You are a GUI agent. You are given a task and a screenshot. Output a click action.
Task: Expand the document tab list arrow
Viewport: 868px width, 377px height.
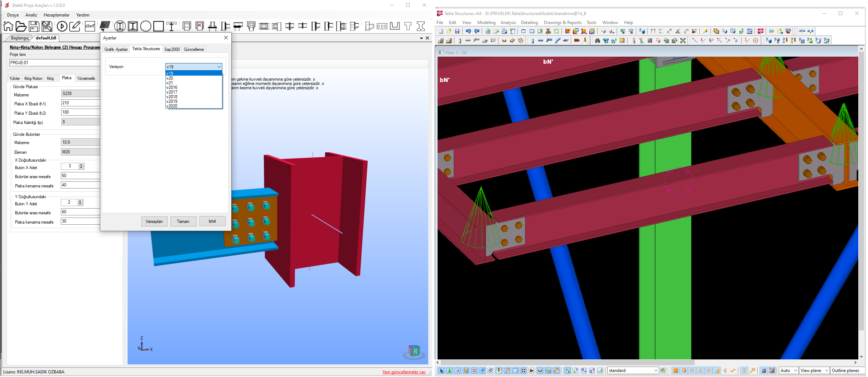(x=421, y=38)
